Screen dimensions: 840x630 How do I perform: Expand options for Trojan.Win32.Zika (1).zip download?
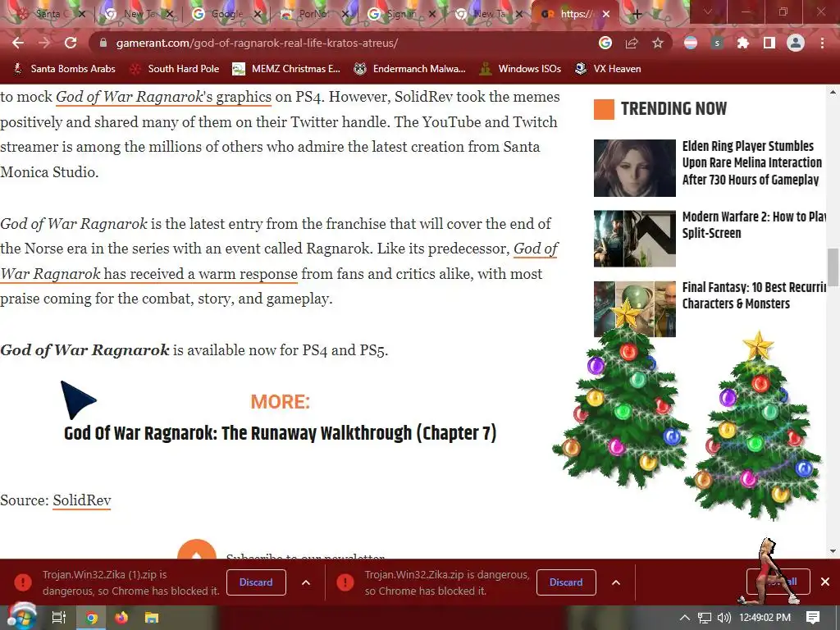point(306,582)
